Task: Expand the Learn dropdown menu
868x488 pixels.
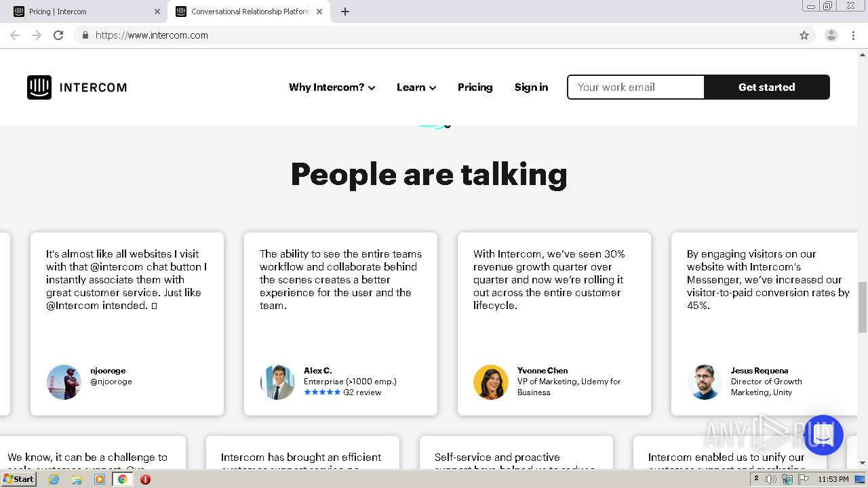Action: point(416,87)
